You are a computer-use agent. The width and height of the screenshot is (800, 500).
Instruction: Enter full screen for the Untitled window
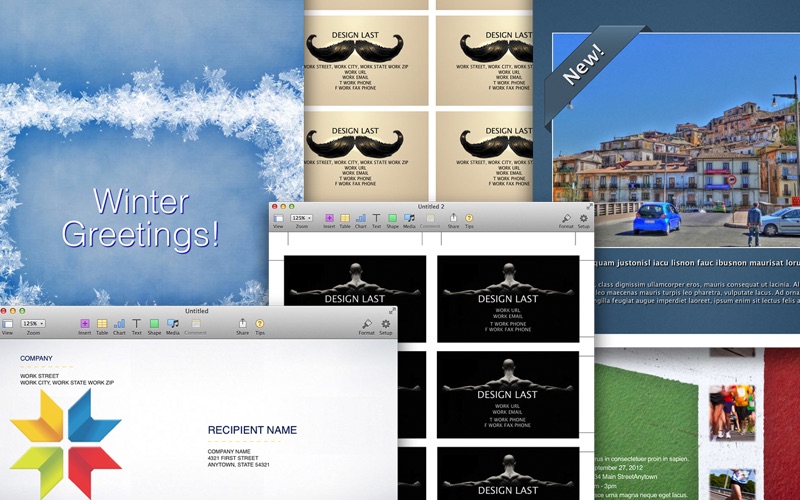coord(392,311)
